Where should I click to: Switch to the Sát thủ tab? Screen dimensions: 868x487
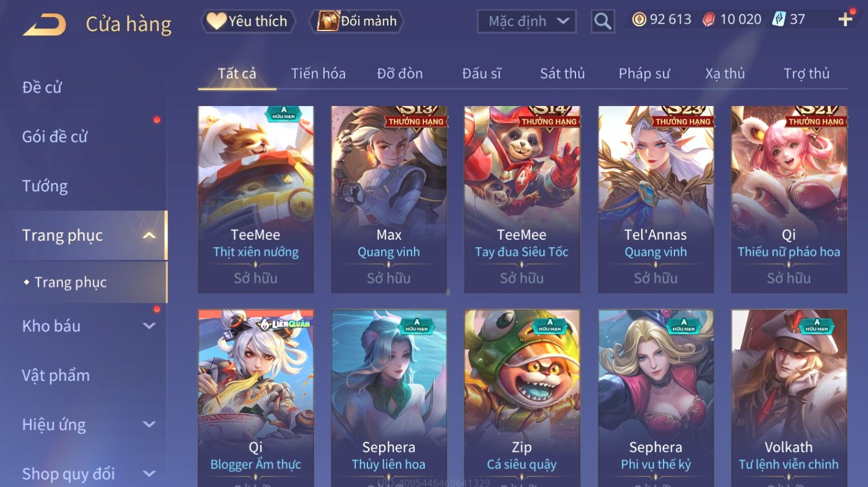pos(562,74)
